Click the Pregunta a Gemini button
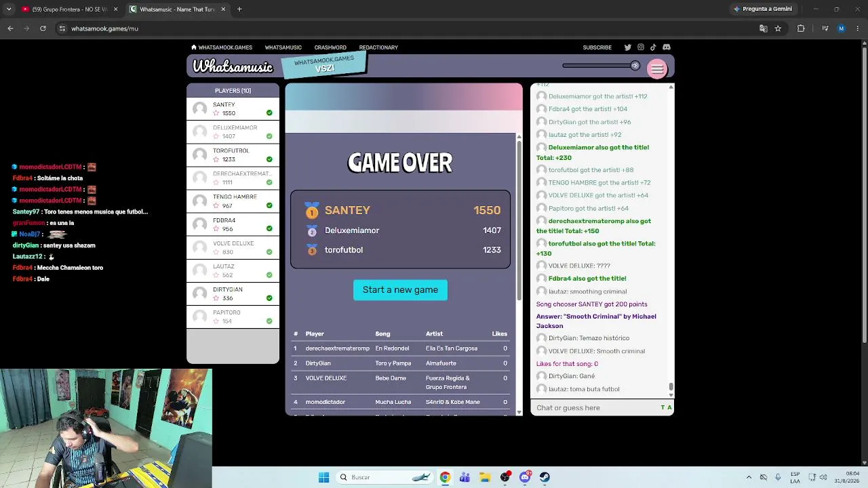 pyautogui.click(x=763, y=9)
